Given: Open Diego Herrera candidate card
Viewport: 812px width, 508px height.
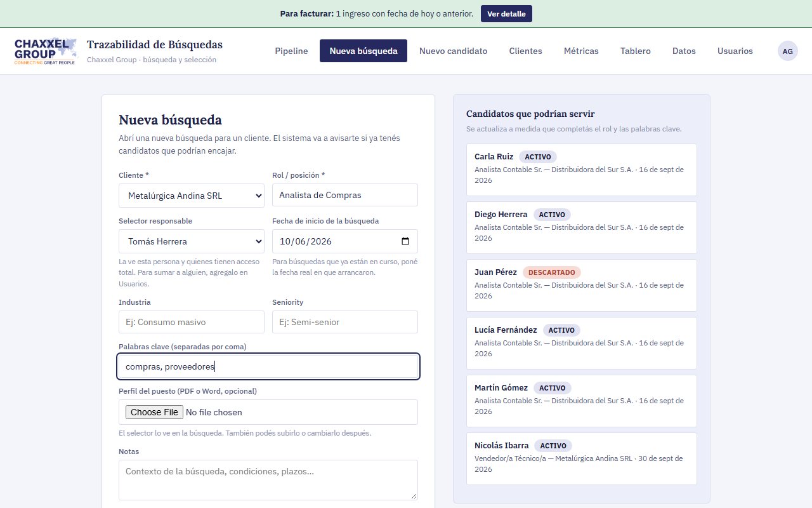Looking at the screenshot, I should (582, 227).
